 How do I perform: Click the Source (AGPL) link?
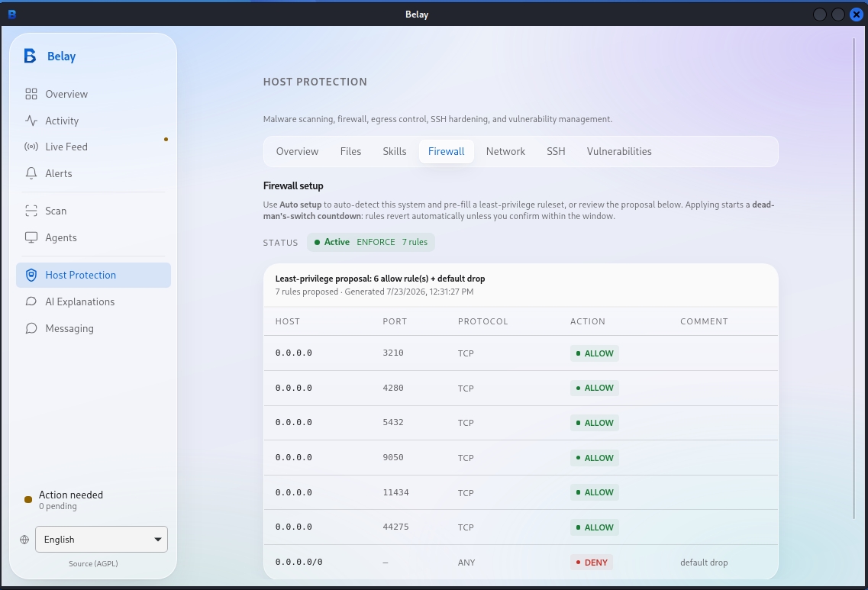point(93,563)
